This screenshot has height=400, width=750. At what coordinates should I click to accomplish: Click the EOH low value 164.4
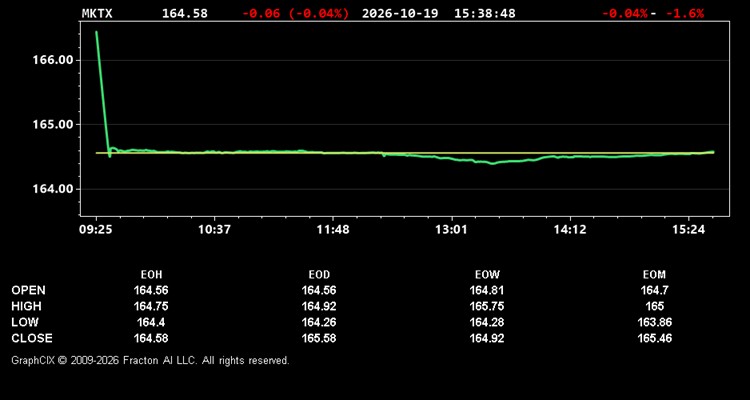click(151, 322)
